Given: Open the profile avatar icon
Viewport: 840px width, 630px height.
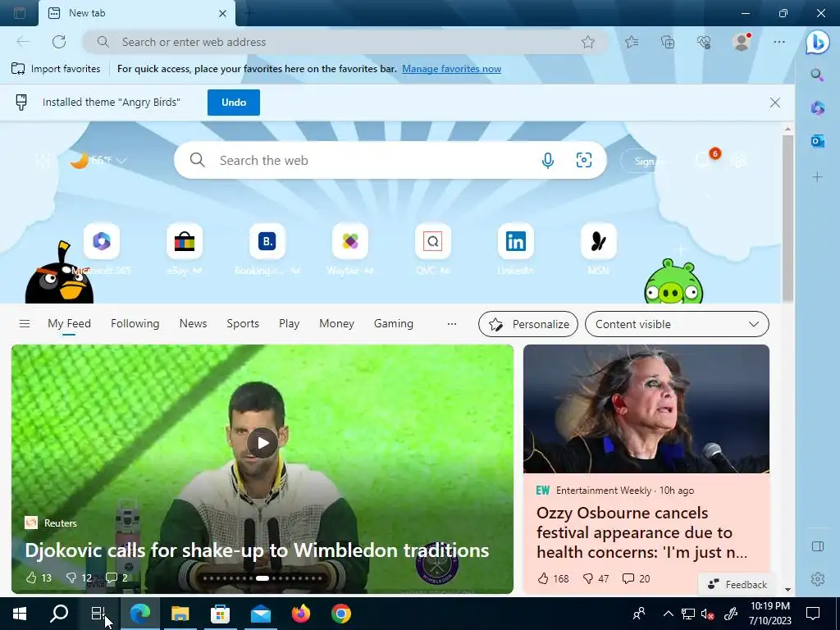Looking at the screenshot, I should [x=742, y=42].
